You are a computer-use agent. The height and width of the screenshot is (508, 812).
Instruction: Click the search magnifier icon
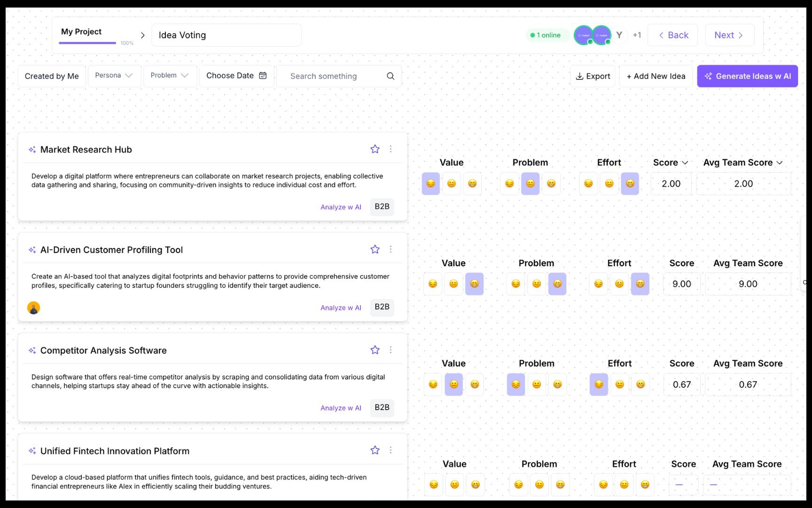(x=390, y=76)
